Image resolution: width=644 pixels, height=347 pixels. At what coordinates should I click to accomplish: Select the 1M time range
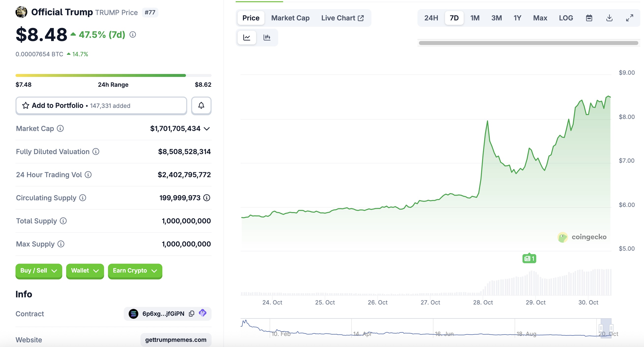pos(475,18)
